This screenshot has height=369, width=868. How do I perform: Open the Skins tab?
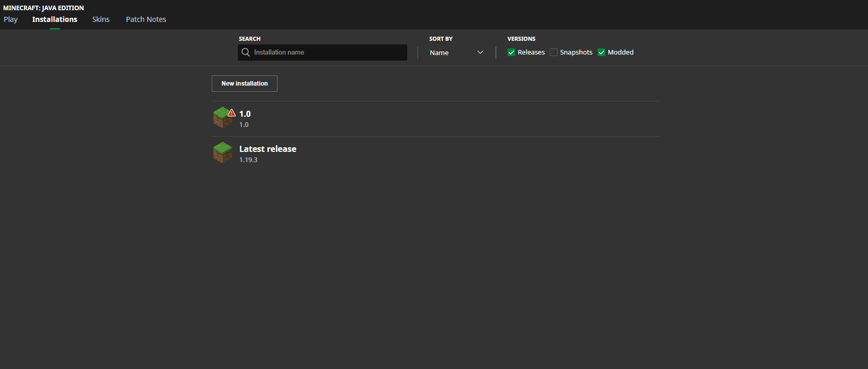(x=101, y=19)
